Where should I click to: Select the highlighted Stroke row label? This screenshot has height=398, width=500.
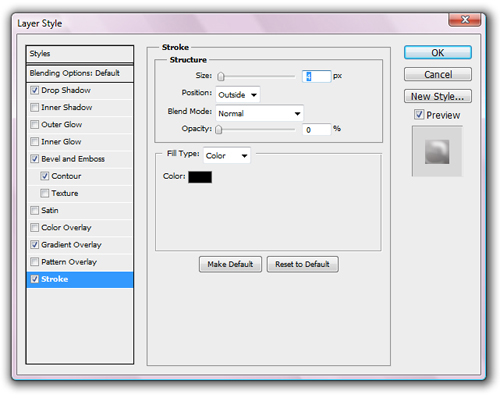click(55, 279)
